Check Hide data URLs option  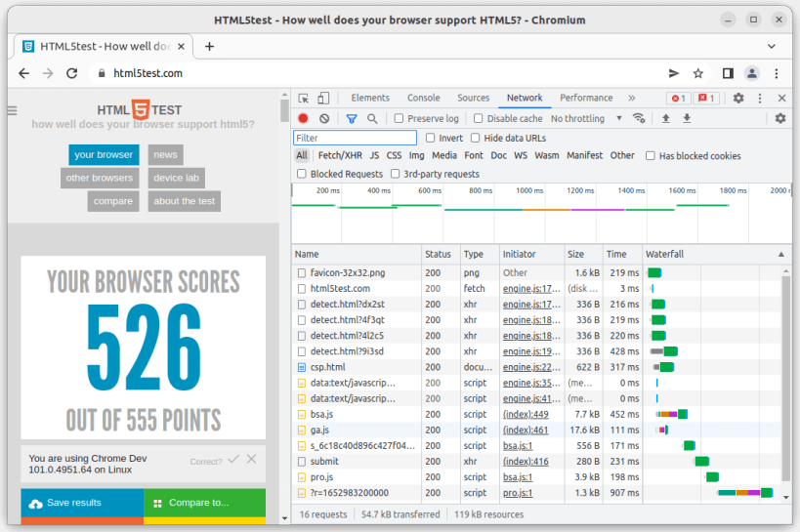pos(475,138)
